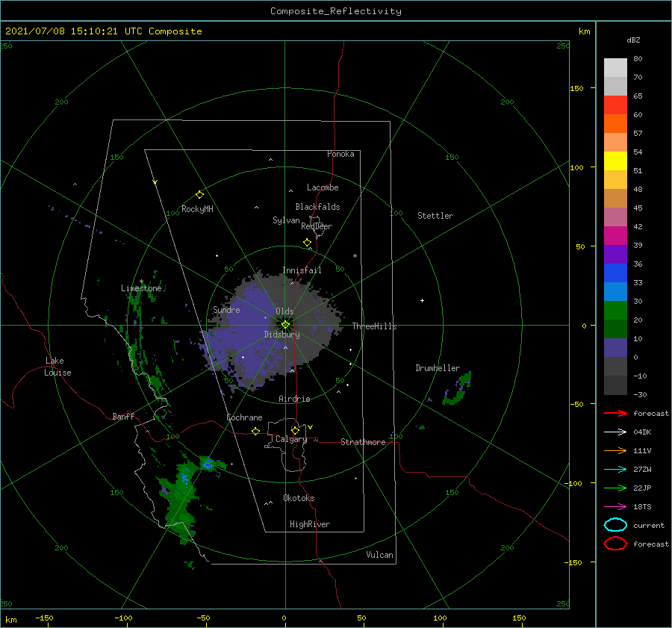Select the RedDeer city label
The image size is (672, 628).
pos(317,226)
